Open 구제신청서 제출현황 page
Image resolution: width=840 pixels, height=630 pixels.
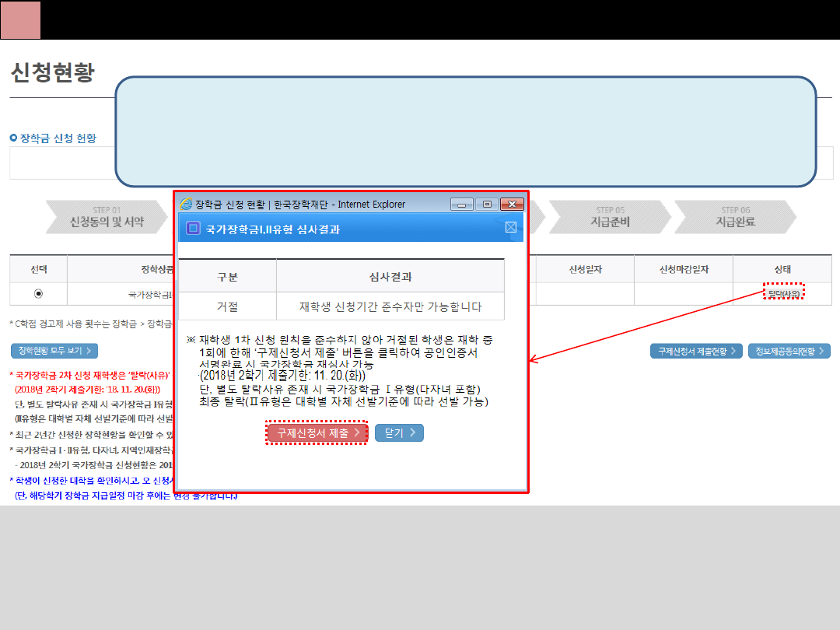click(x=696, y=352)
